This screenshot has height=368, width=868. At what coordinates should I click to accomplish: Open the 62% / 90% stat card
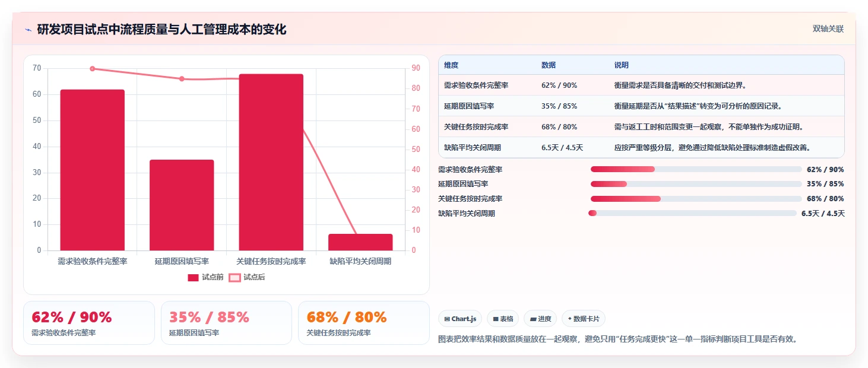coord(89,322)
